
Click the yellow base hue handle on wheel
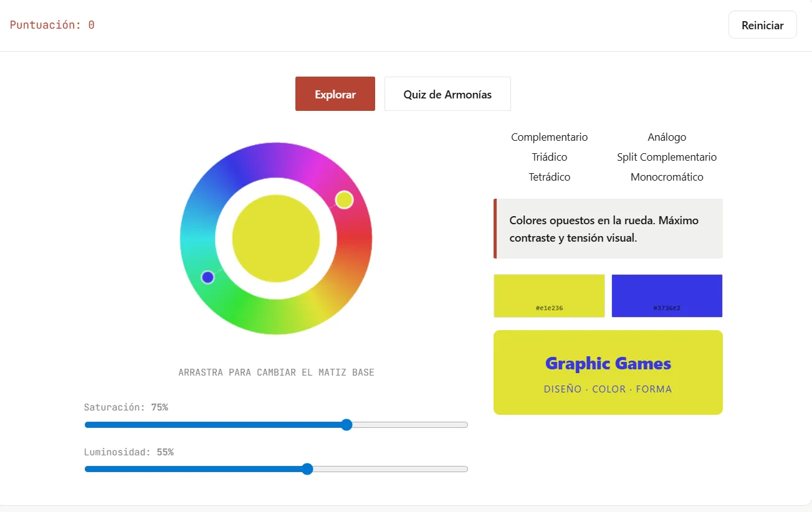tap(344, 200)
